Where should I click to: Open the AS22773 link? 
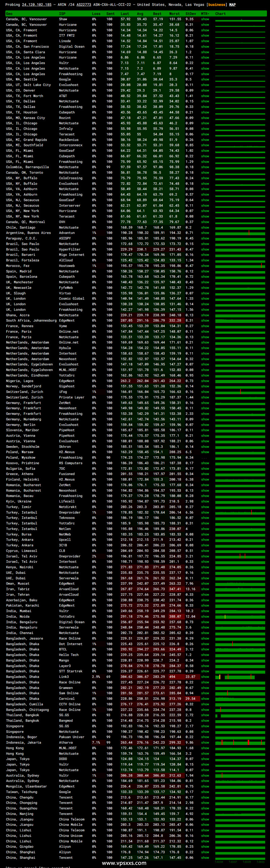point(84,5)
